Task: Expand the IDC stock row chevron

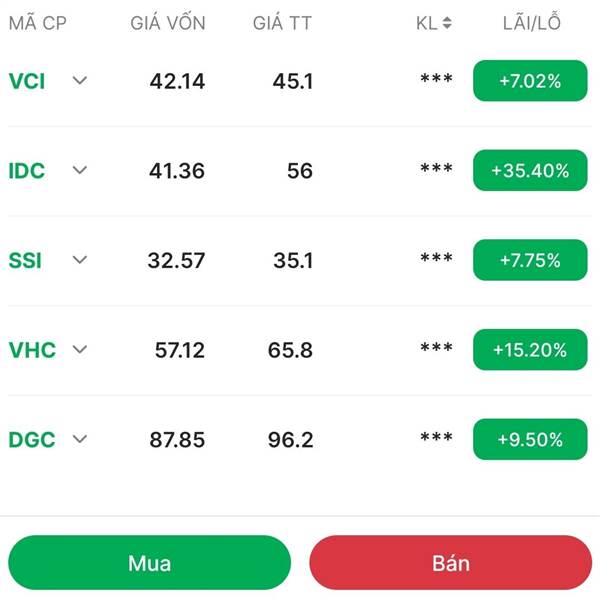Action: click(x=80, y=170)
